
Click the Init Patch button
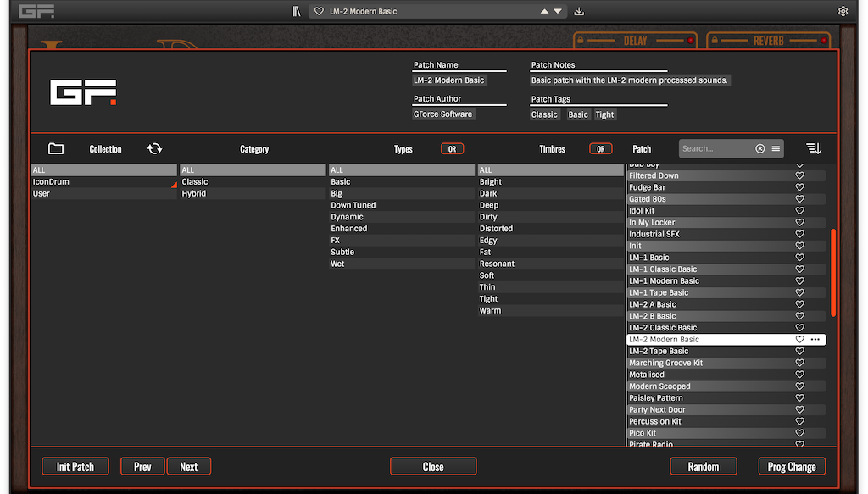coord(75,466)
